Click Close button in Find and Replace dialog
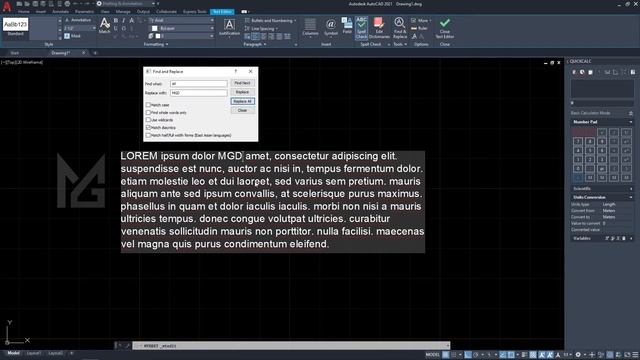The image size is (640, 360). (x=242, y=110)
